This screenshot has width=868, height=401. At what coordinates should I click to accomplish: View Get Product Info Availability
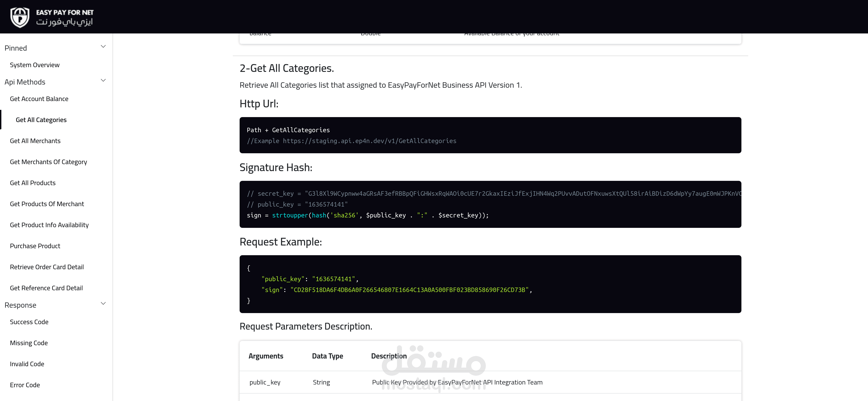[x=49, y=225]
